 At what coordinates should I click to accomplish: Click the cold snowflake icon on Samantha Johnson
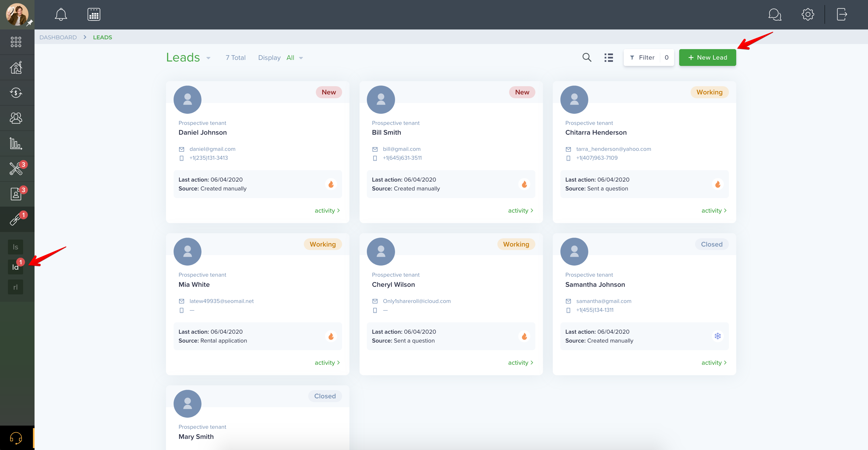718,337
